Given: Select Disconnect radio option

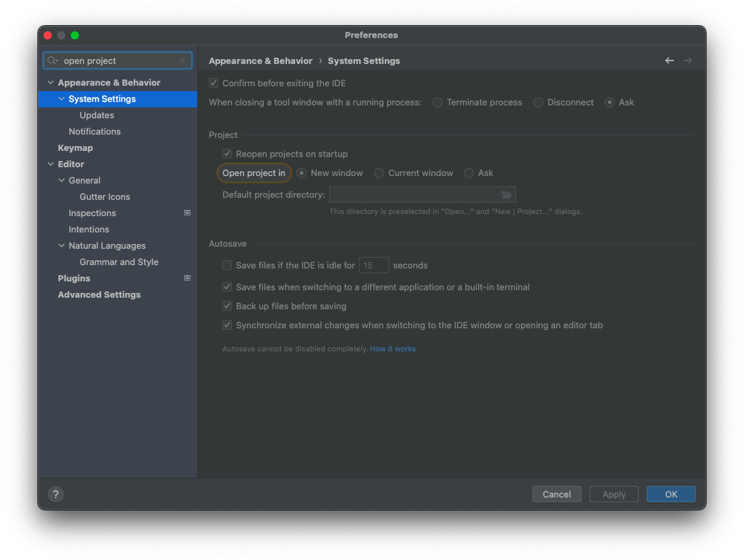Looking at the screenshot, I should (x=538, y=103).
